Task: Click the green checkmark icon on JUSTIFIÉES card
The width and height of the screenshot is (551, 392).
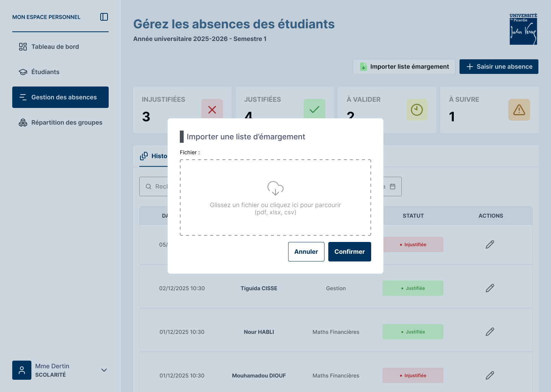Action: [315, 110]
